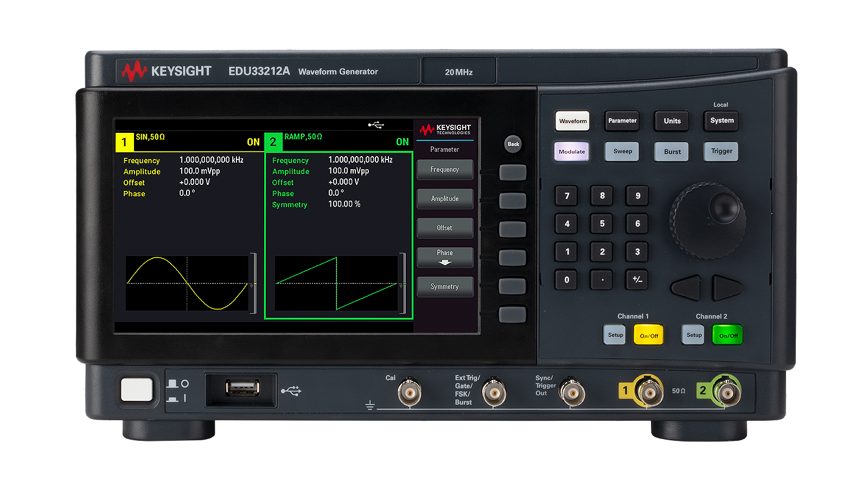Select the Symmetry softkey on screen

[445, 286]
